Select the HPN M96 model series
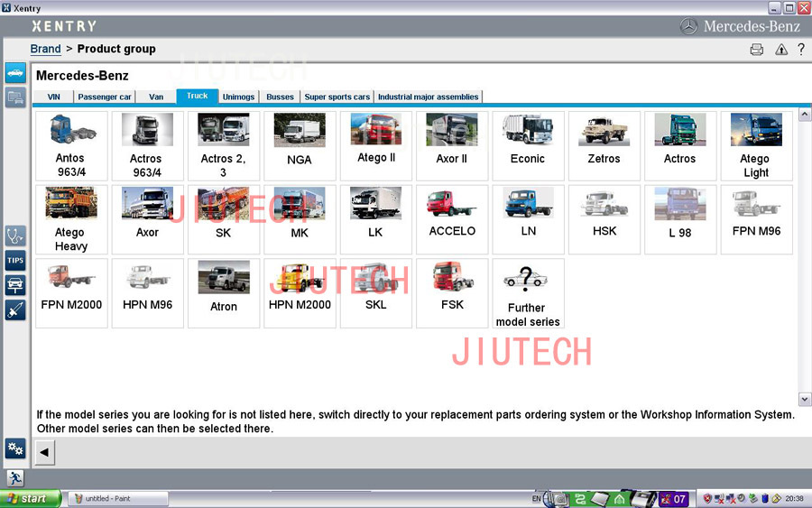Screen dimensions: 812x508 (x=148, y=293)
